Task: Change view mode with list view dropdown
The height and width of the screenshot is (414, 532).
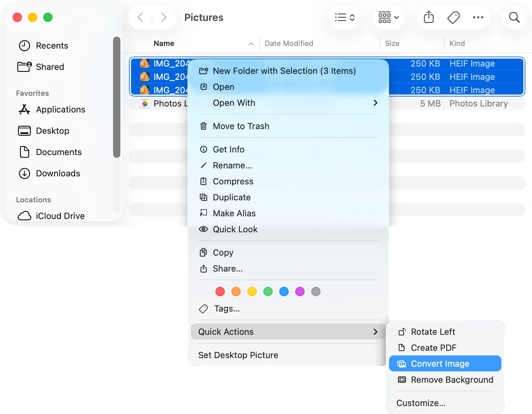Action: 345,17
